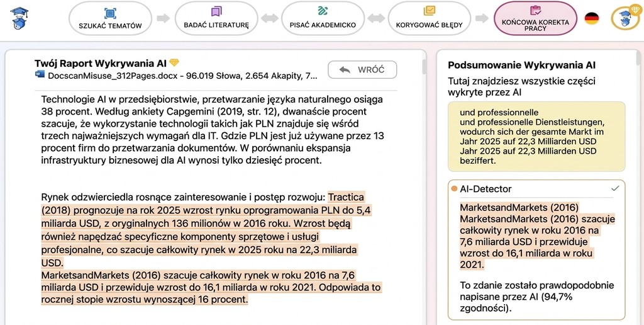The image size is (644, 325).
Task: Click the double arrow between BADAĆ LITERATURĘ and PISAĆ AKADEMICKO
Action: click(x=269, y=18)
